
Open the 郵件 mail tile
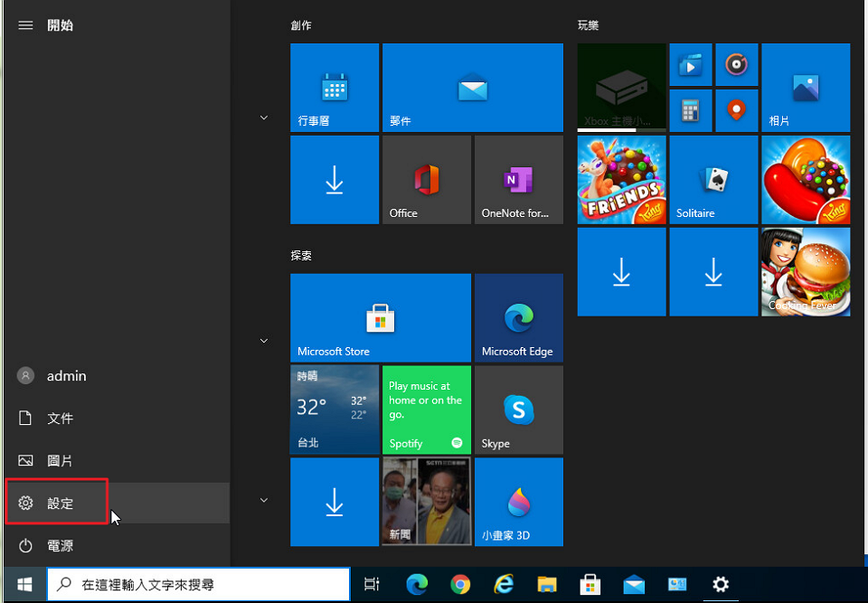473,88
